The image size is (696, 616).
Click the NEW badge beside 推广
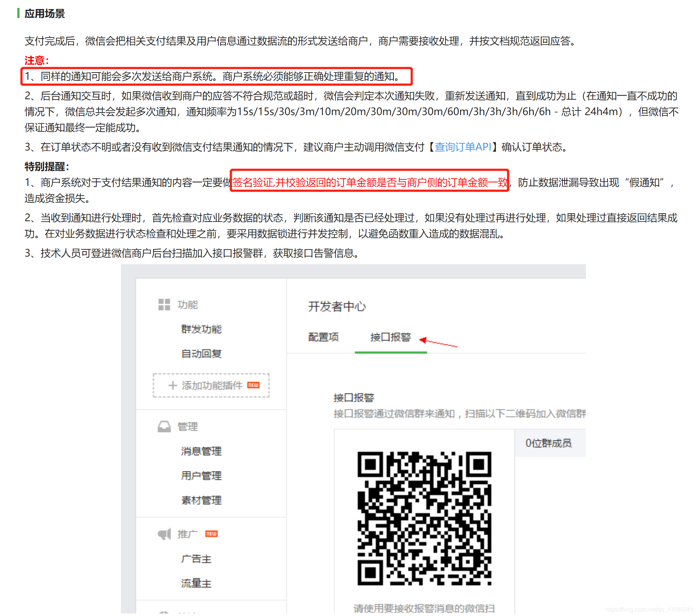pyautogui.click(x=212, y=534)
